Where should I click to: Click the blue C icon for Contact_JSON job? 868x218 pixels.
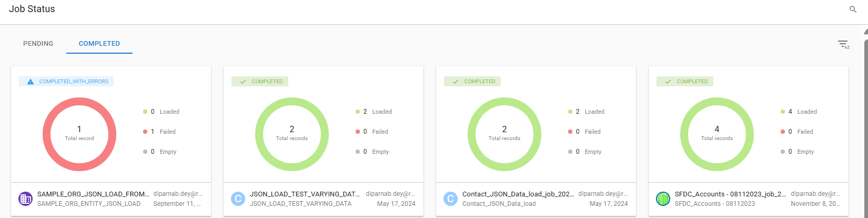click(450, 199)
